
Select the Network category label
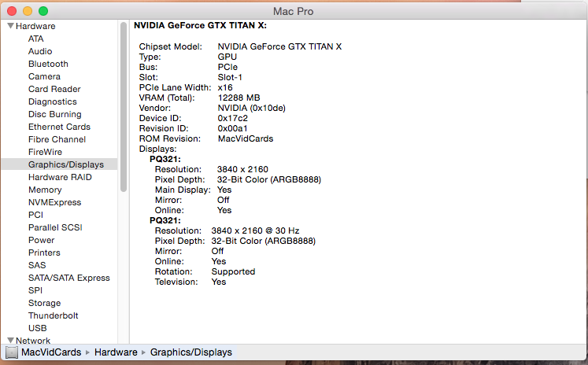33,341
